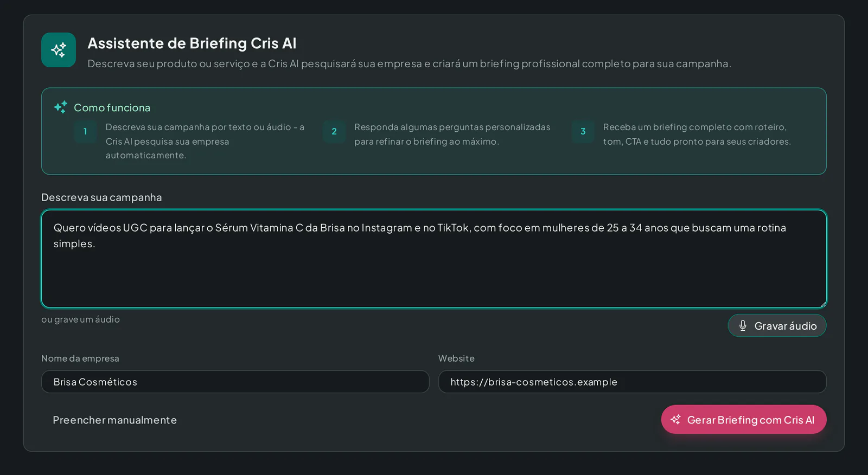Generate briefing with Gerar Briefing com Cris AI
The image size is (868, 475).
click(x=744, y=420)
